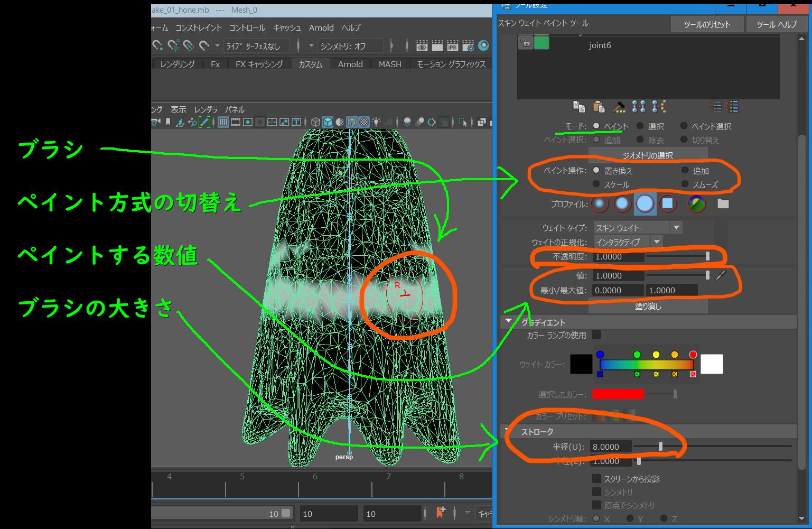812x529 pixels.
Task: Select the solid round brush profile
Action: 645,203
